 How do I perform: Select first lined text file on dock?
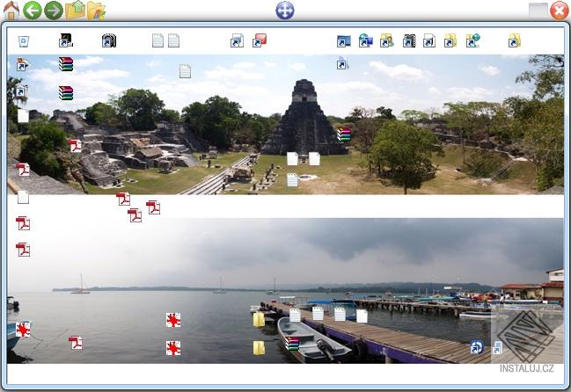click(x=295, y=316)
